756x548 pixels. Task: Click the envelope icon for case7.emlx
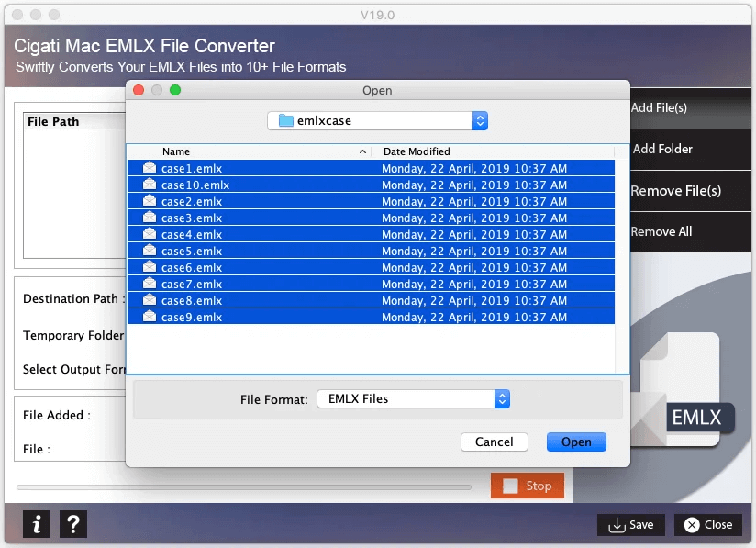[x=150, y=284]
